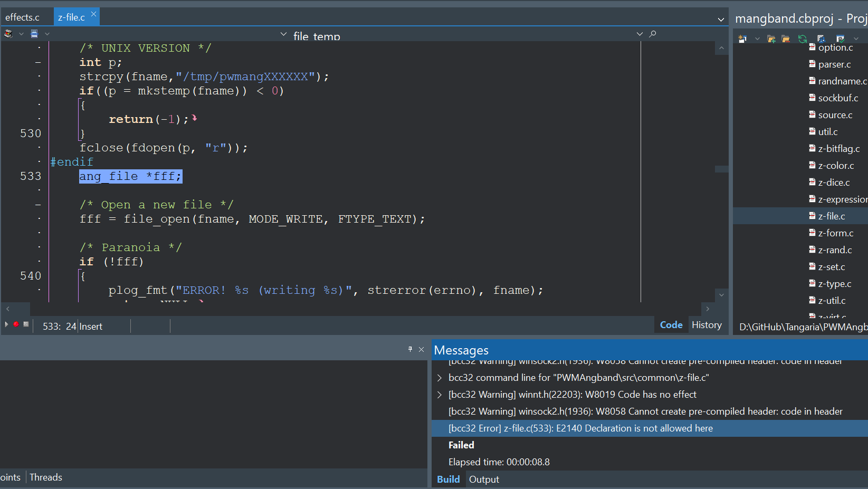Refresh the project tree with the green sync icon
Image resolution: width=868 pixels, height=489 pixels.
coord(803,39)
